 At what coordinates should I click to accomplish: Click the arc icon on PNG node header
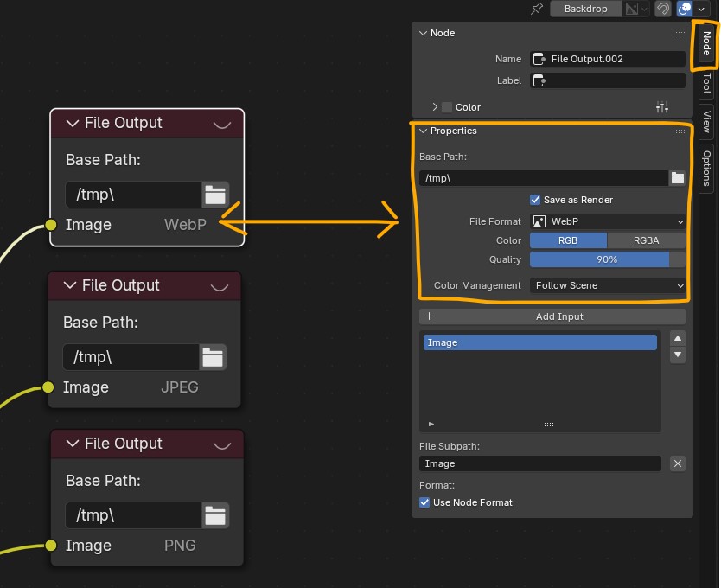click(222, 445)
